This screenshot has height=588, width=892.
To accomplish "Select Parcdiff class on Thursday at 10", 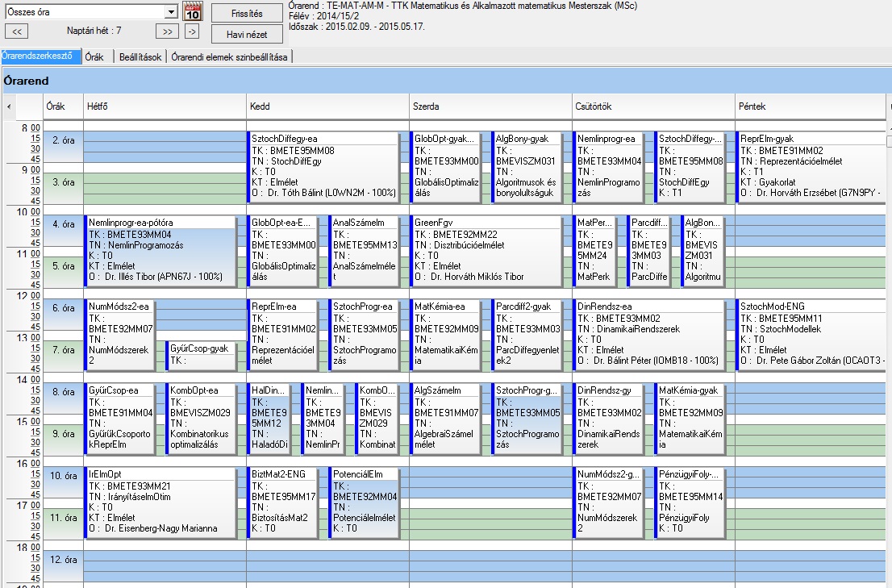I will tap(650, 252).
